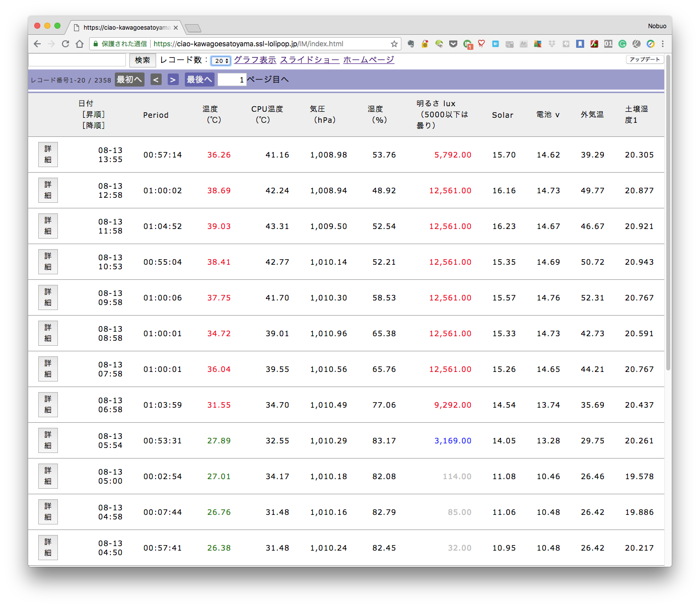Image resolution: width=700 pixels, height=607 pixels.
Task: Jump to last page with 最後へ
Action: click(199, 80)
